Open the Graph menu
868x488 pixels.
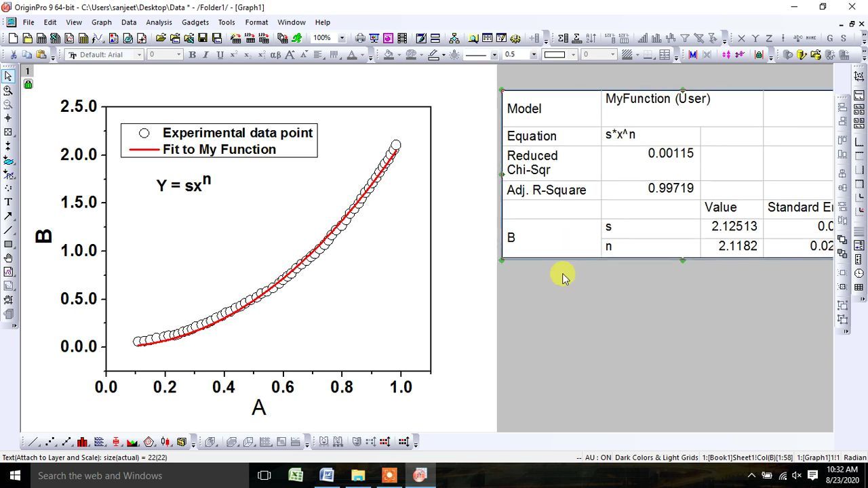[x=102, y=22]
